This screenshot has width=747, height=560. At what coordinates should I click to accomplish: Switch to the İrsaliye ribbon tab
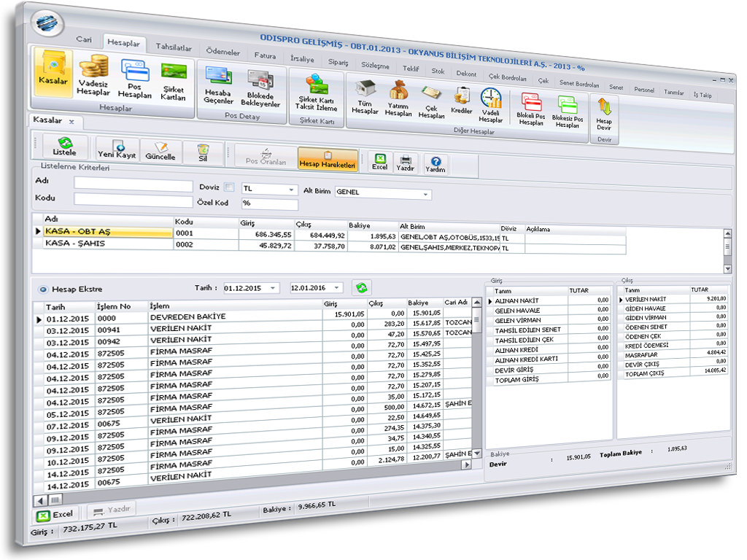click(x=303, y=58)
